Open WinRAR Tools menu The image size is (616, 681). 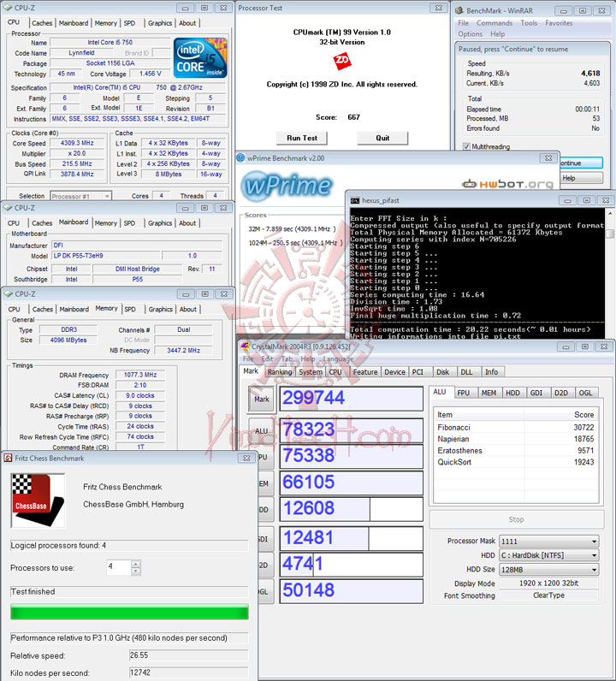coord(529,23)
